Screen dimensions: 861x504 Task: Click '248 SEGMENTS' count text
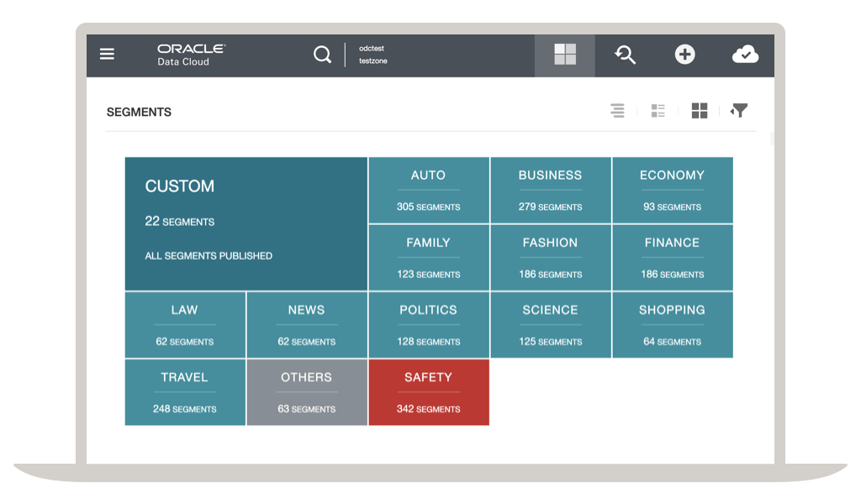(184, 409)
